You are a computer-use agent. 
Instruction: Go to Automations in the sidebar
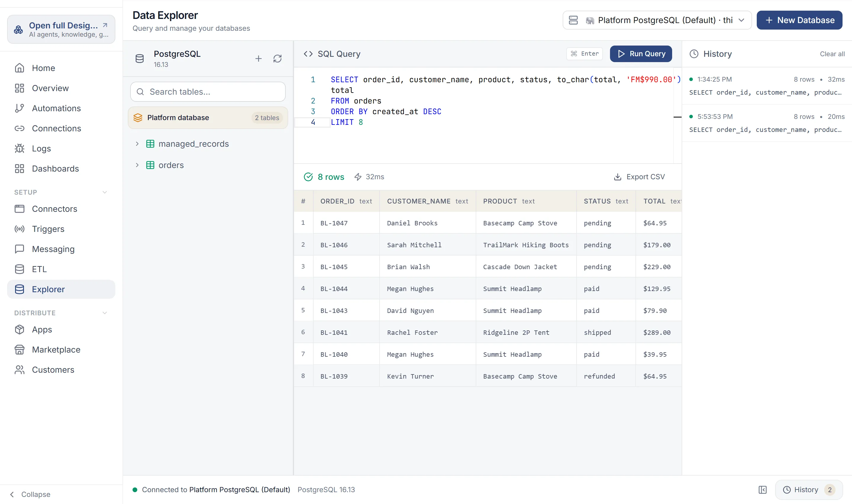61,108
